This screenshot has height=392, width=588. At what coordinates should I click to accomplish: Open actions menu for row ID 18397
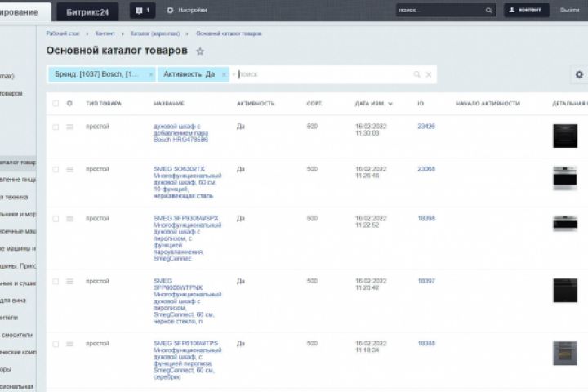click(x=69, y=281)
